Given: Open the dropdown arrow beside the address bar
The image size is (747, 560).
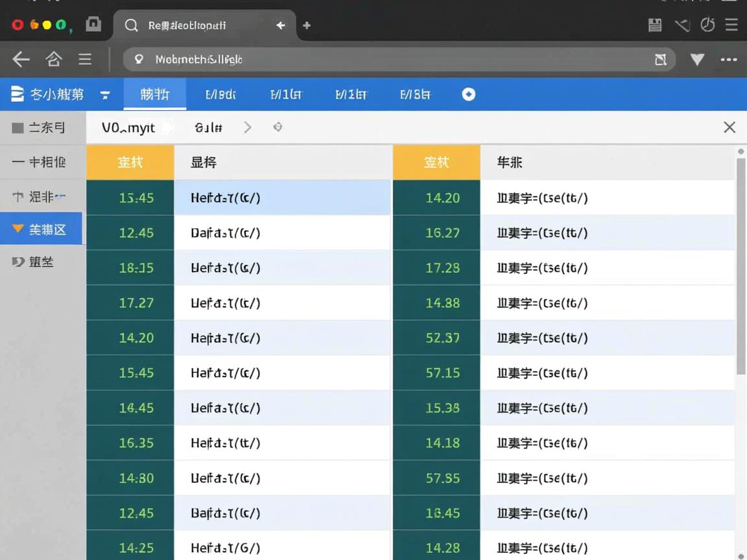Looking at the screenshot, I should [697, 59].
